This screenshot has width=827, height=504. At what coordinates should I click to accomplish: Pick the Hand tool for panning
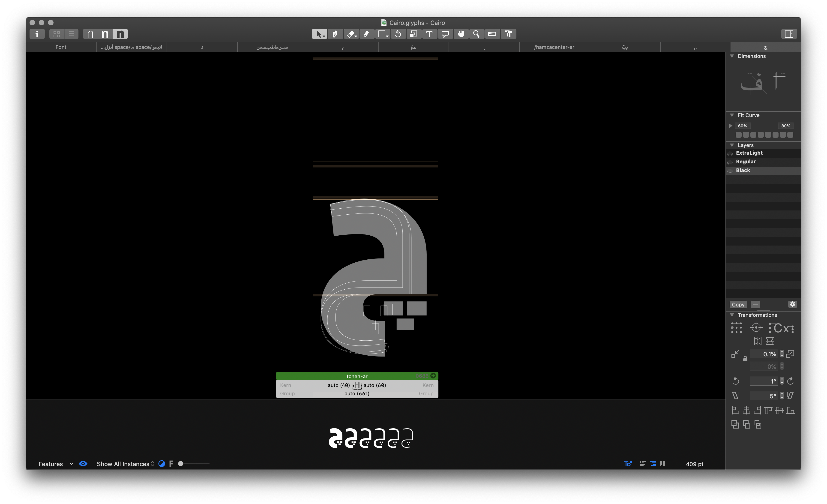pos(461,34)
